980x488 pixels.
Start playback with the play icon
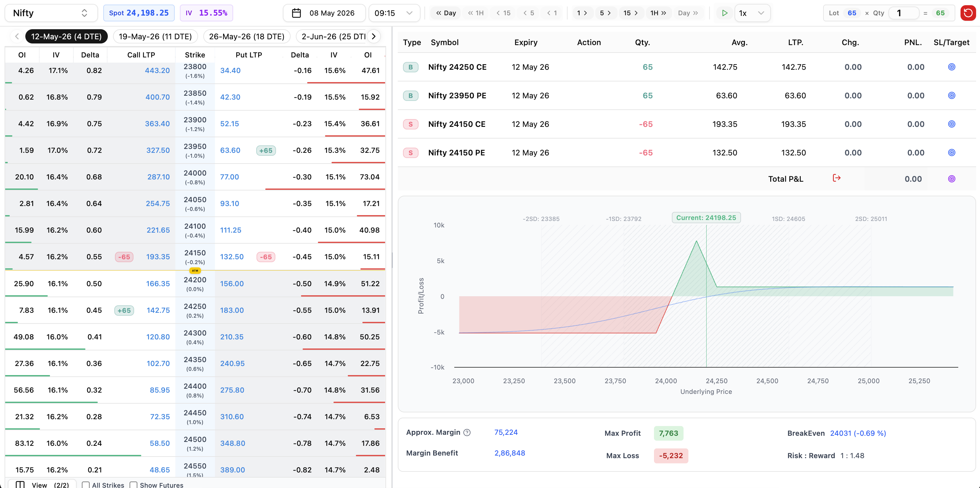724,13
